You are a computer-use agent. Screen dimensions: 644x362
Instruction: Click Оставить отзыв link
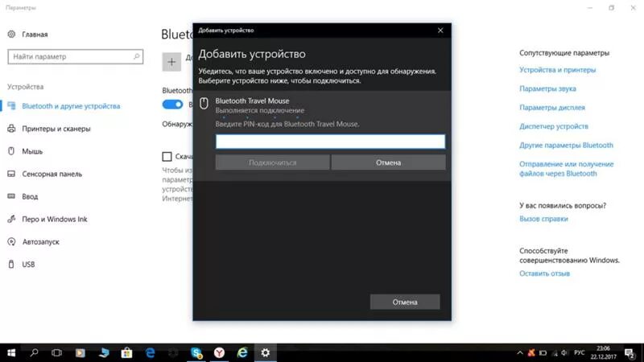point(544,274)
